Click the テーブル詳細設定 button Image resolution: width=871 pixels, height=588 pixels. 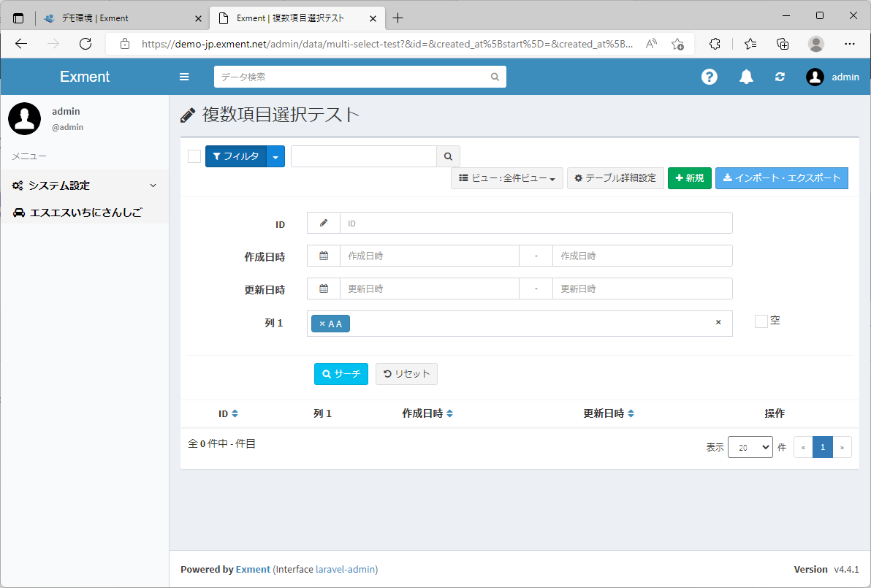point(615,178)
